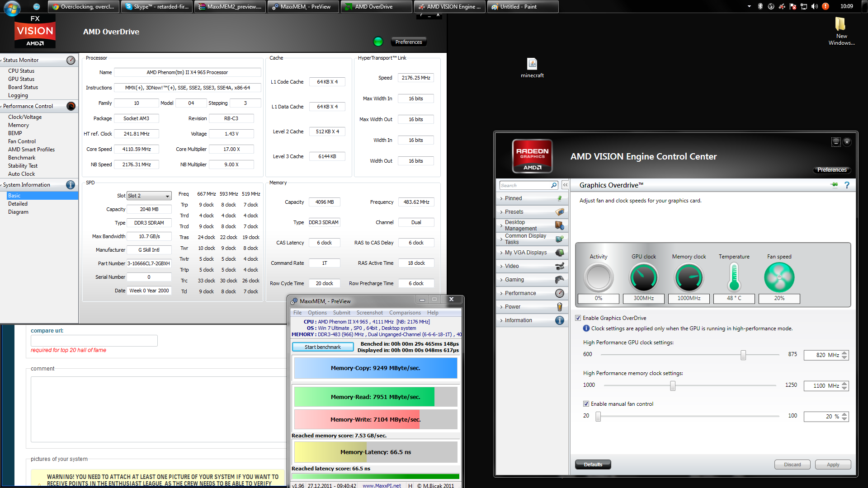Viewport: 868px width, 488px height.
Task: Switch to the AMD OverDrive taskbar button
Action: [x=376, y=7]
